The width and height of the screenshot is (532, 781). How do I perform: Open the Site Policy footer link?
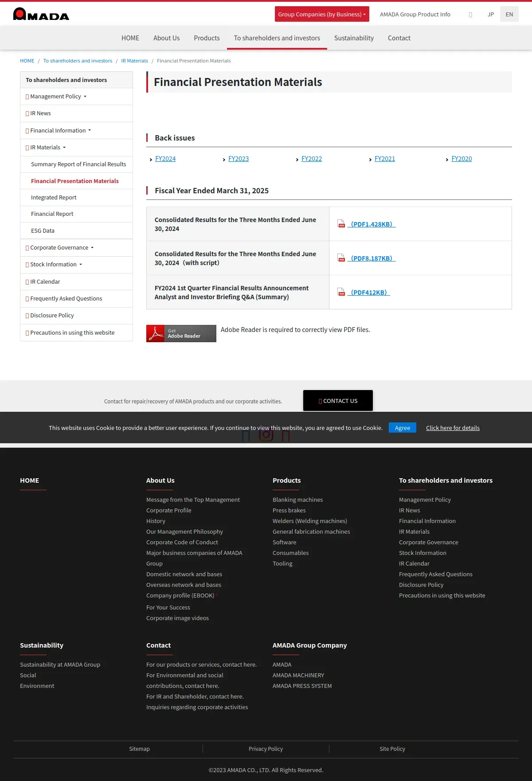[392, 749]
